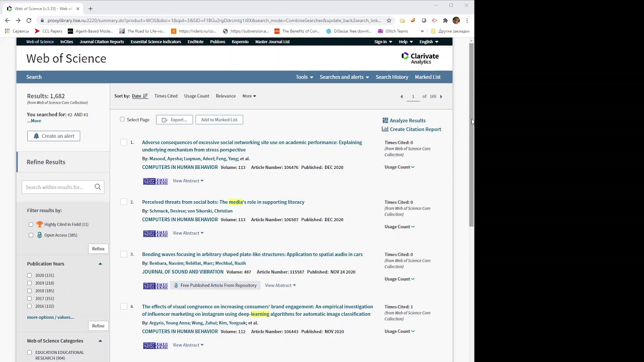Expand View Abstract for article 3
644x362 pixels.
point(280,286)
